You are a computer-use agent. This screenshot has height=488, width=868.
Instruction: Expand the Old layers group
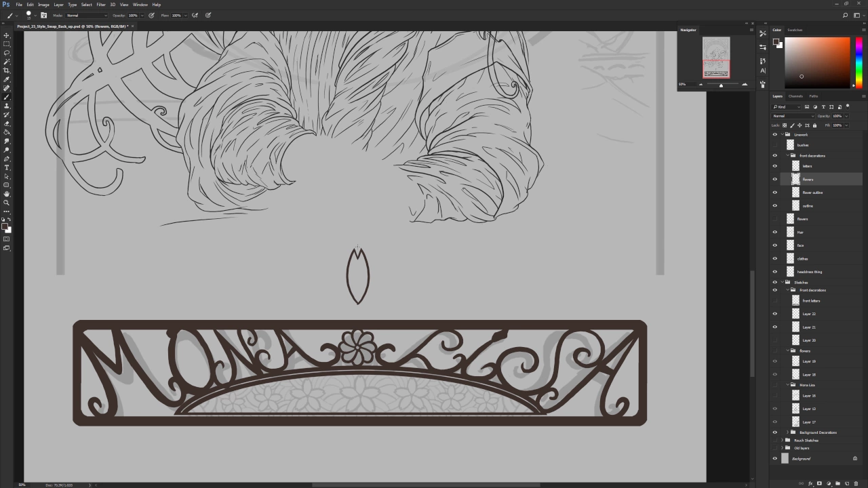782,448
